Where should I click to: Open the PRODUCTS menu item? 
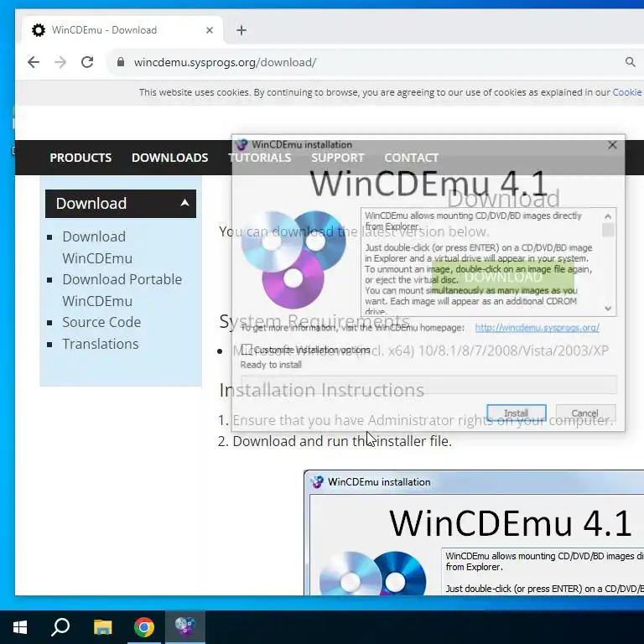(80, 158)
